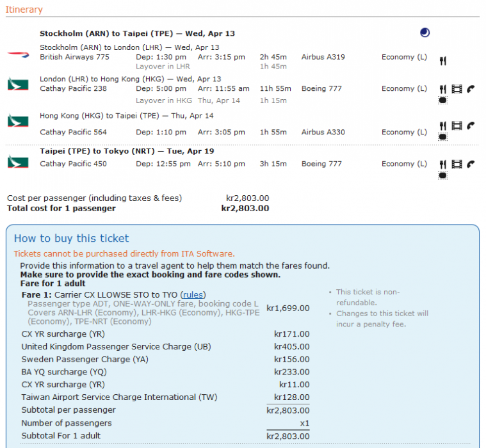The height and width of the screenshot is (448, 486).
Task: Click the How to buy this ticket heading
Action: coord(71,238)
